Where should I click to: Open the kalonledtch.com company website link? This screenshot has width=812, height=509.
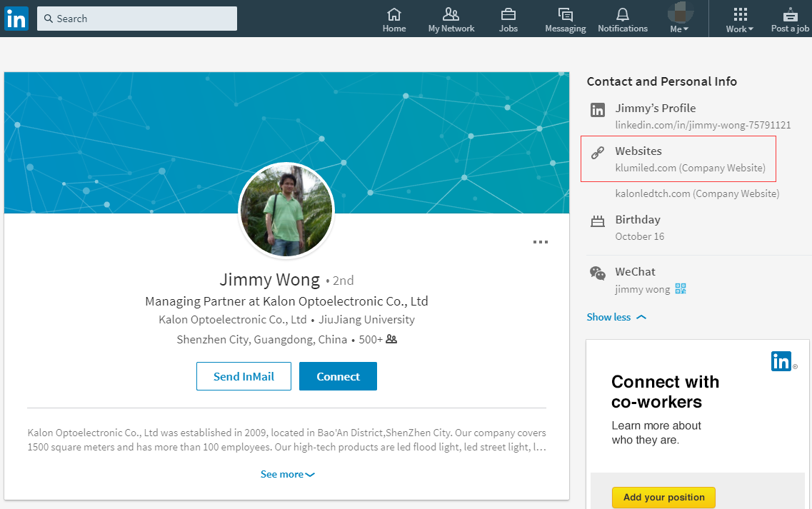pos(653,193)
